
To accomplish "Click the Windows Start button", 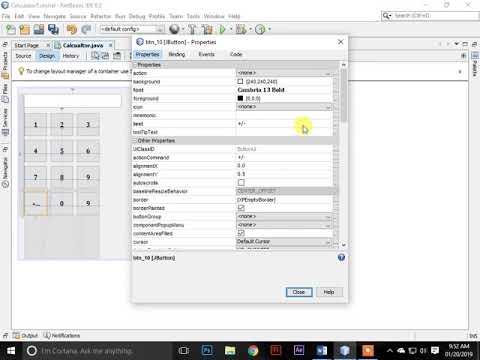I will point(11,351).
